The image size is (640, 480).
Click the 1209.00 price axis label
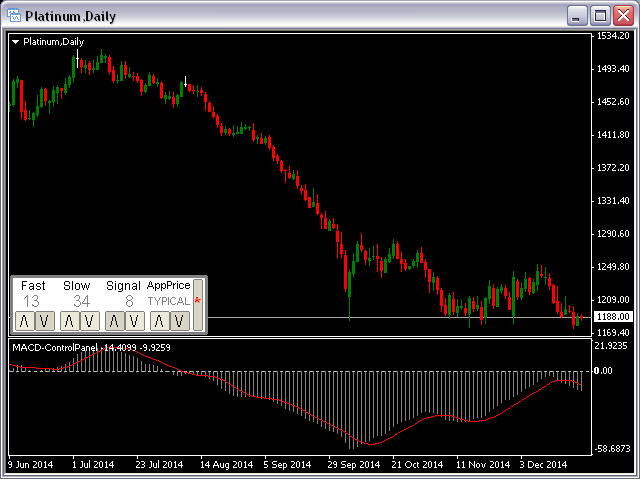tap(613, 300)
